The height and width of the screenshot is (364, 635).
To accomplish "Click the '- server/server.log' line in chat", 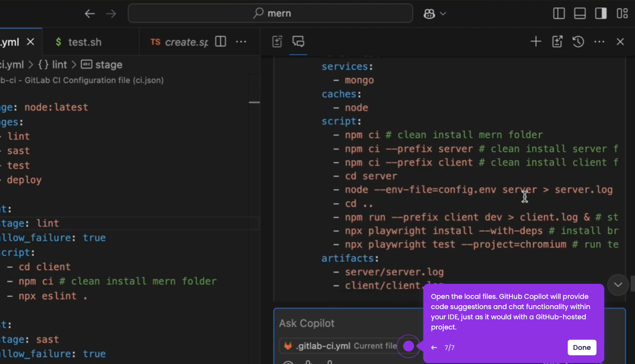I will click(x=389, y=272).
